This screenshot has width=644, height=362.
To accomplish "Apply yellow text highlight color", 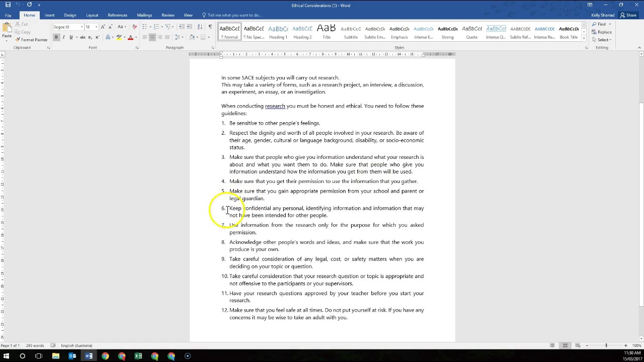I will point(119,37).
